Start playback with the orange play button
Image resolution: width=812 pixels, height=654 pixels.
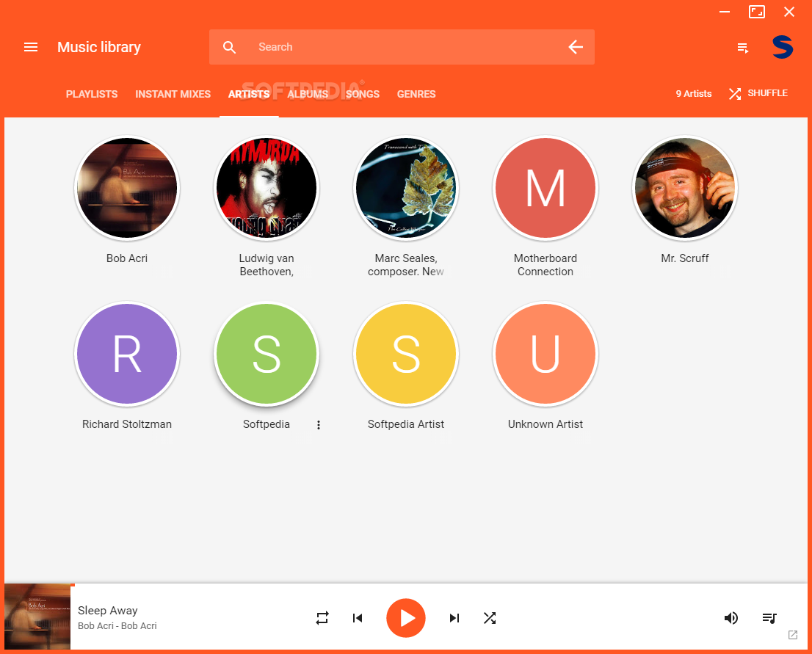[x=406, y=618]
